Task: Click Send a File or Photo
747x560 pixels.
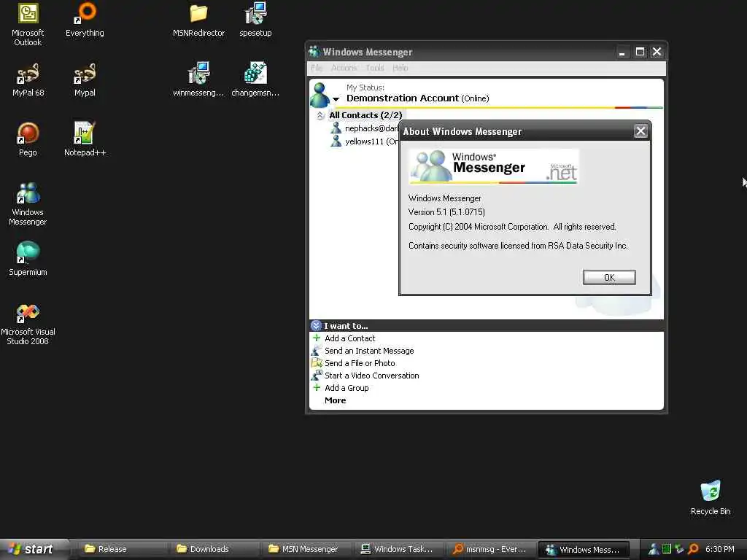Action: click(x=360, y=363)
